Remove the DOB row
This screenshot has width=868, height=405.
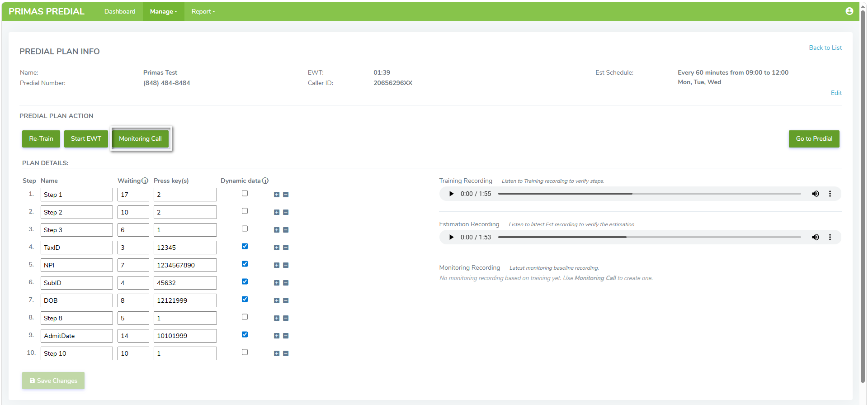[x=286, y=300]
